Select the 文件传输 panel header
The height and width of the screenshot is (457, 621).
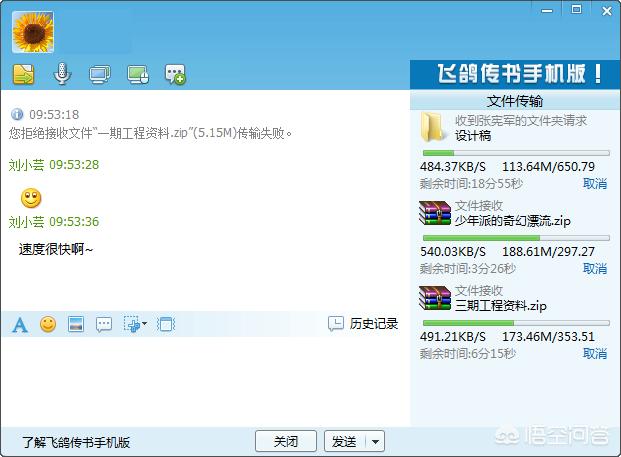[x=515, y=101]
